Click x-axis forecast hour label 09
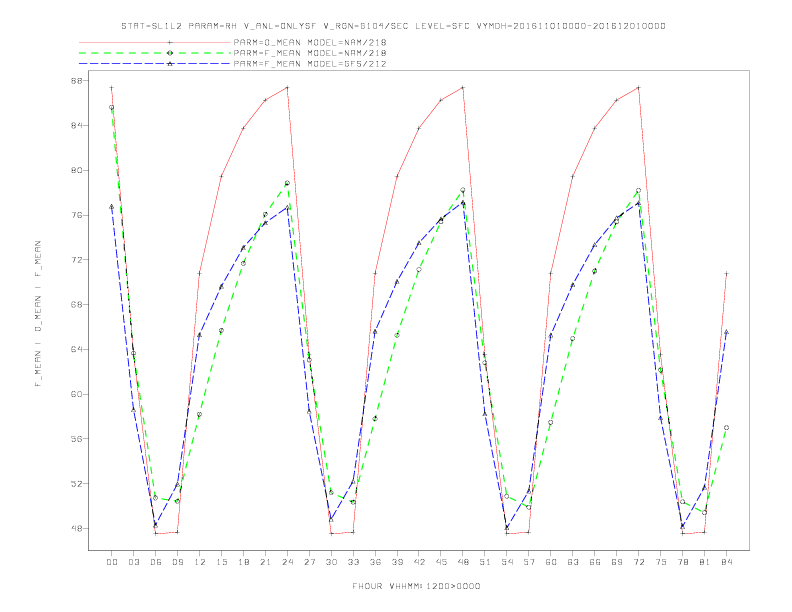This screenshot has height=612, width=792. (178, 562)
